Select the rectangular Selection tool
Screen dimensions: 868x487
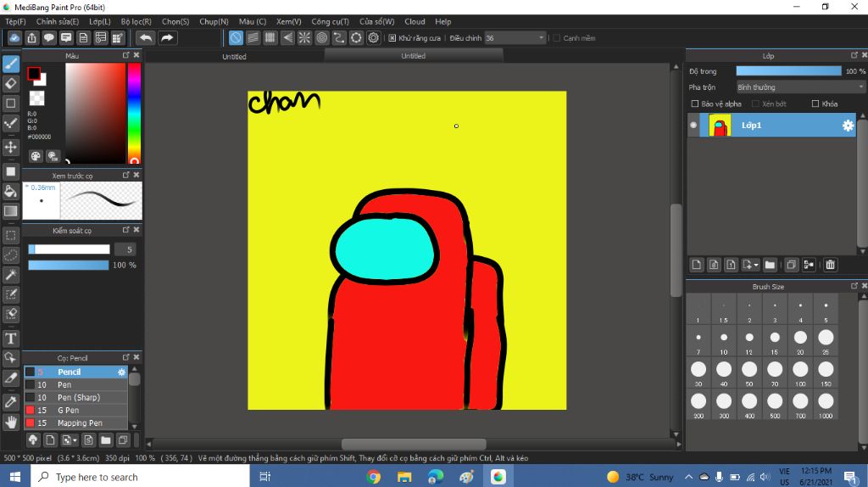[10, 235]
